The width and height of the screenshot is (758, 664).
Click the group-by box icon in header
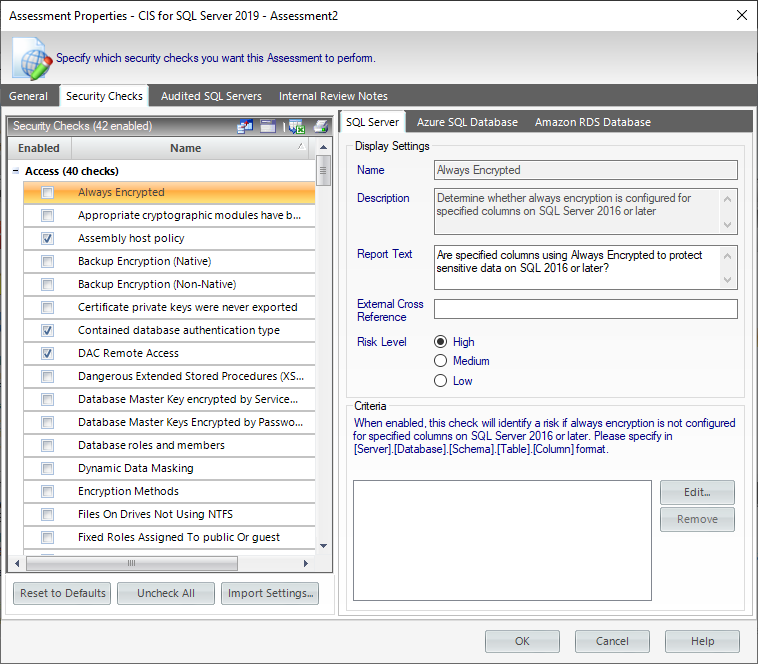pos(268,127)
